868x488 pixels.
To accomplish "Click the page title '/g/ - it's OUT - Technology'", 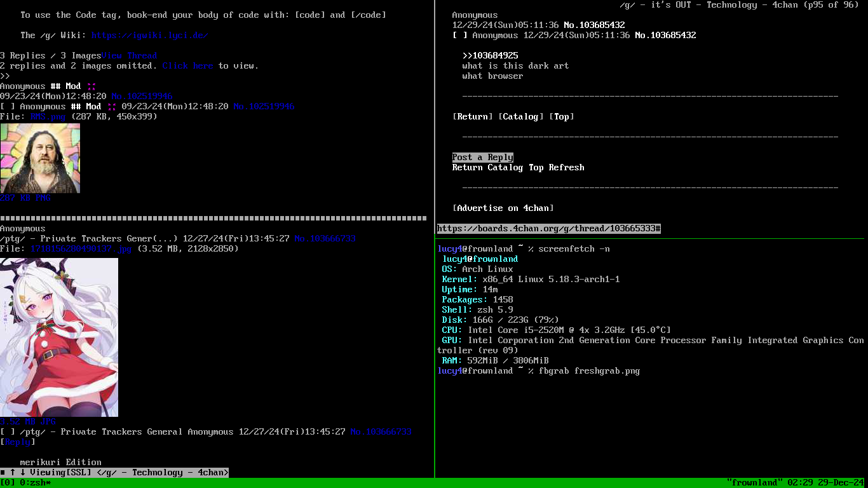I will click(x=693, y=4).
